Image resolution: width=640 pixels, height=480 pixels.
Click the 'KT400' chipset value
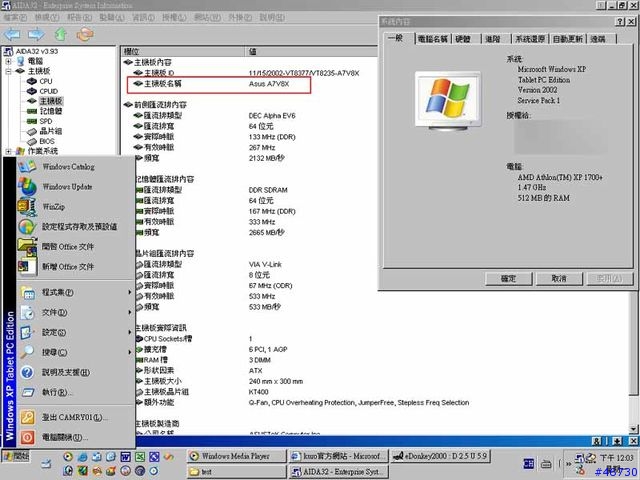258,392
